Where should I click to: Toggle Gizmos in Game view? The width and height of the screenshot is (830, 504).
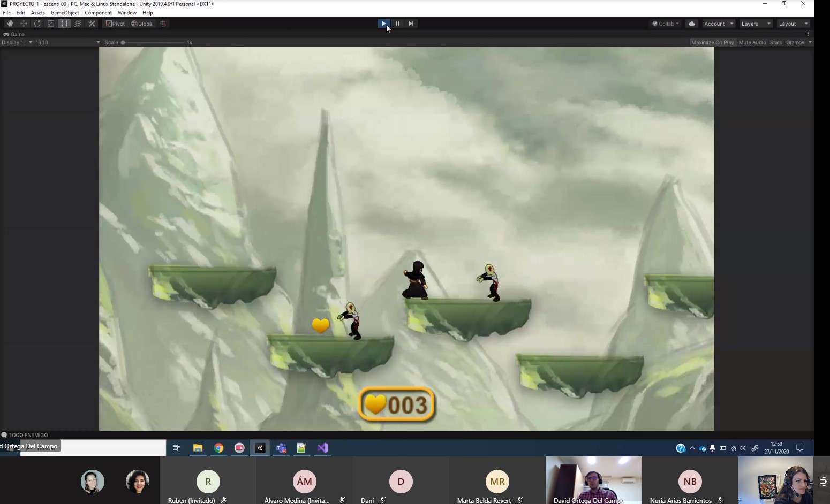[x=795, y=42]
